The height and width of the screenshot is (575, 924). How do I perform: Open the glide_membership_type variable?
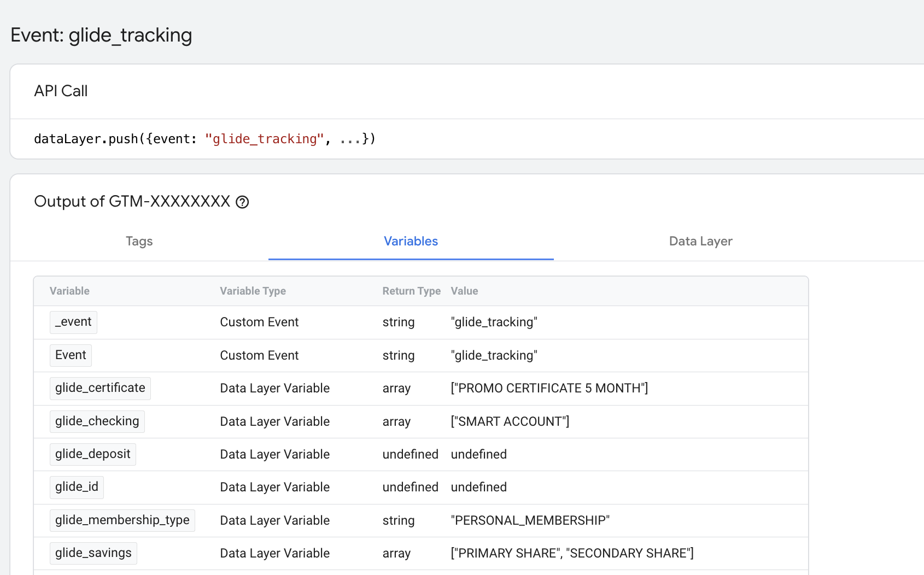pyautogui.click(x=122, y=520)
